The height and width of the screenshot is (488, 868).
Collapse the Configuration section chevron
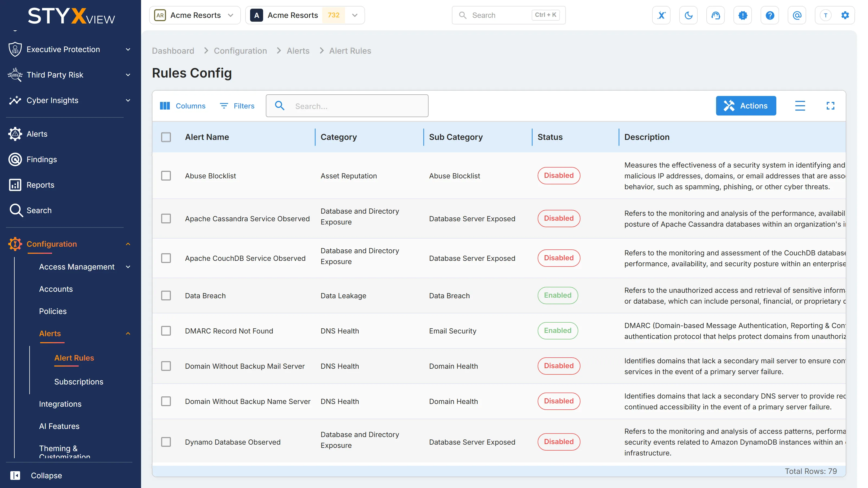coord(128,244)
